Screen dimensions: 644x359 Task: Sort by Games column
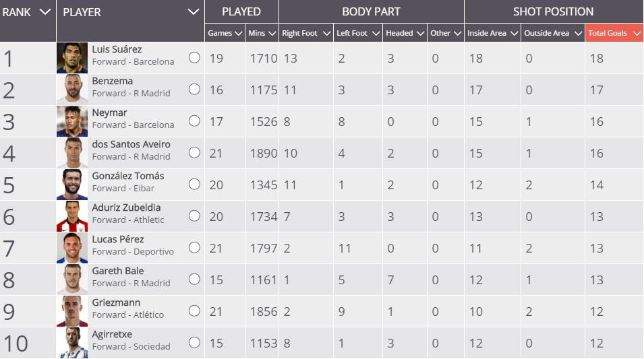click(225, 33)
